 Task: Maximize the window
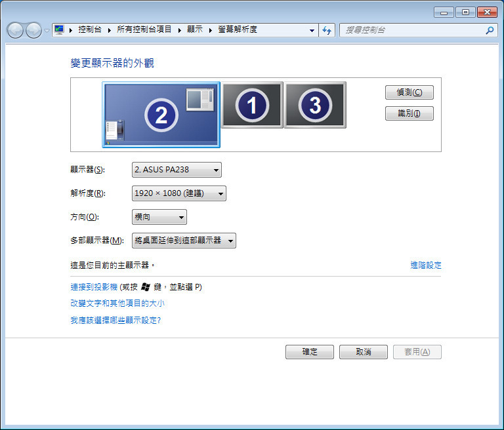pyautogui.click(x=465, y=12)
